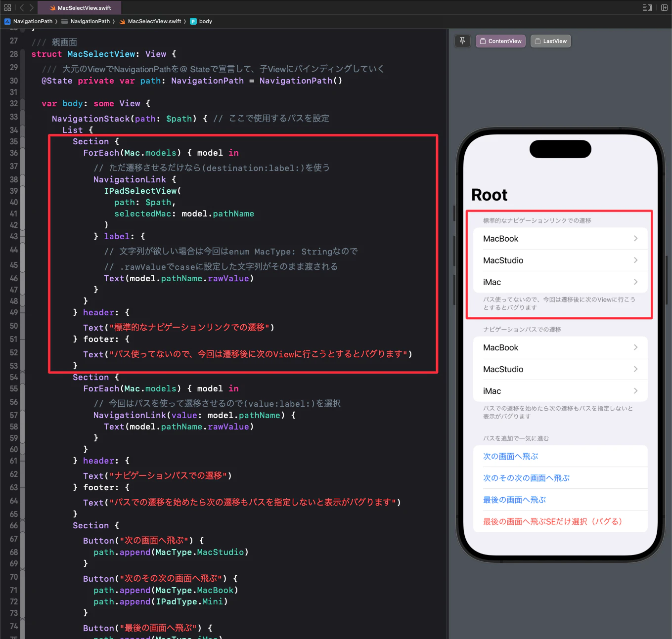The image size is (672, 639).
Task: Click the body property icon in breadcrumb
Action: (193, 21)
